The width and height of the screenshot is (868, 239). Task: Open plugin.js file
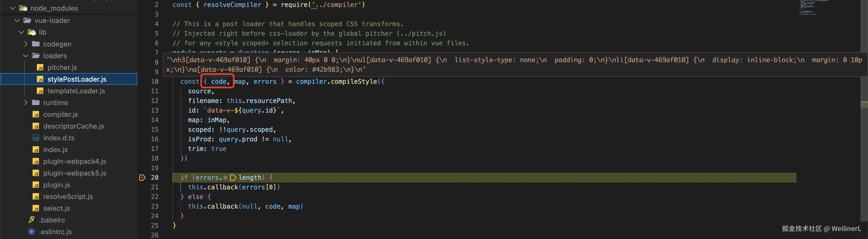pos(57,185)
